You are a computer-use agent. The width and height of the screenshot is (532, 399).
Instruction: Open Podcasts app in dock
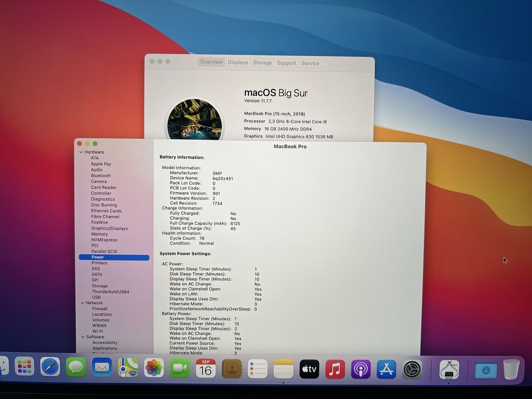(361, 370)
